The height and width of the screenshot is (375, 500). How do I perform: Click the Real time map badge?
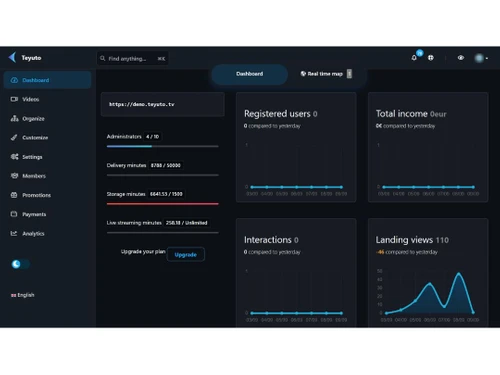tap(349, 74)
